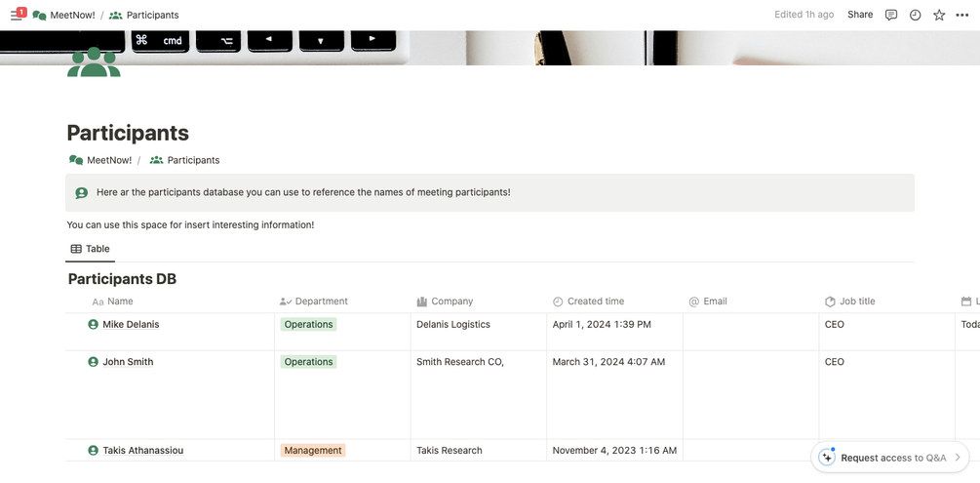Click the callout's green person icon

[x=82, y=193]
